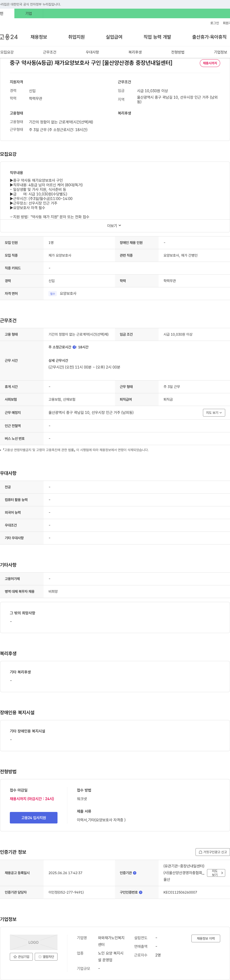
Task: Click the help icon next to 주 소정근로시간
Action: [74, 347]
